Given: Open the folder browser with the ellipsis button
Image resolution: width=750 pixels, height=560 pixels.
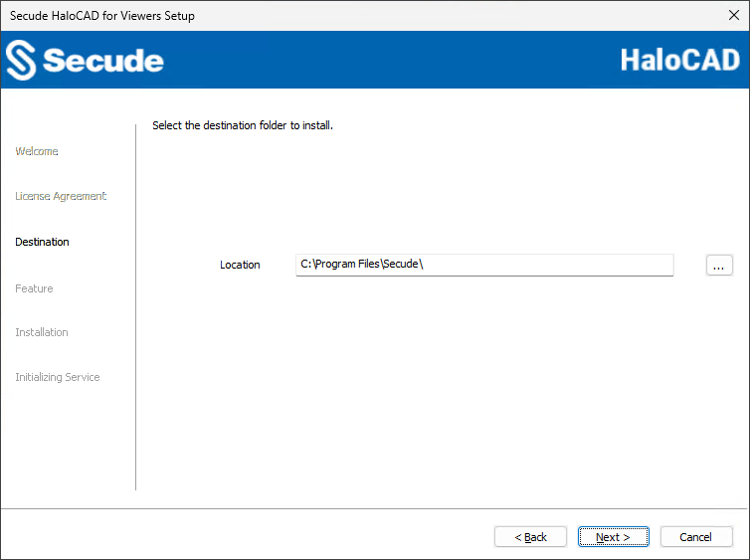Looking at the screenshot, I should 719,265.
